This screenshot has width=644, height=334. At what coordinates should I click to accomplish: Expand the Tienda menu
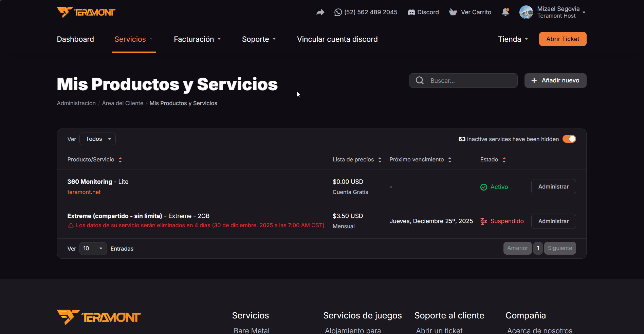(x=513, y=39)
